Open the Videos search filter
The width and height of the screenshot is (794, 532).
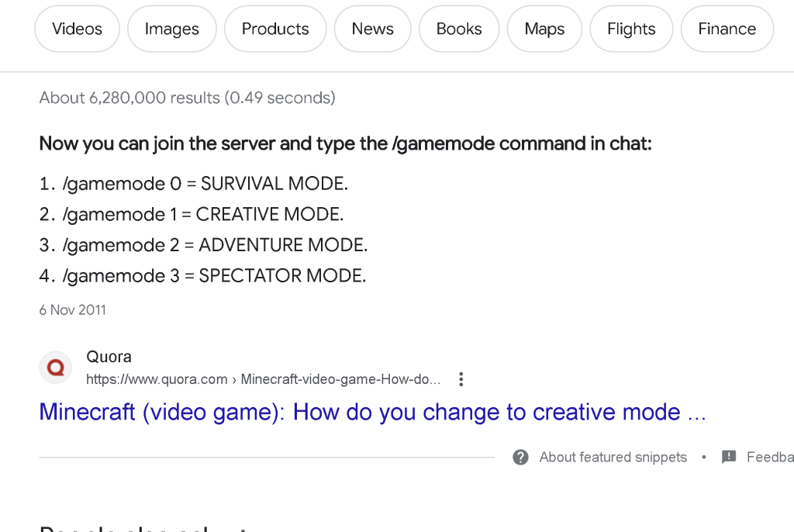pyautogui.click(x=77, y=29)
